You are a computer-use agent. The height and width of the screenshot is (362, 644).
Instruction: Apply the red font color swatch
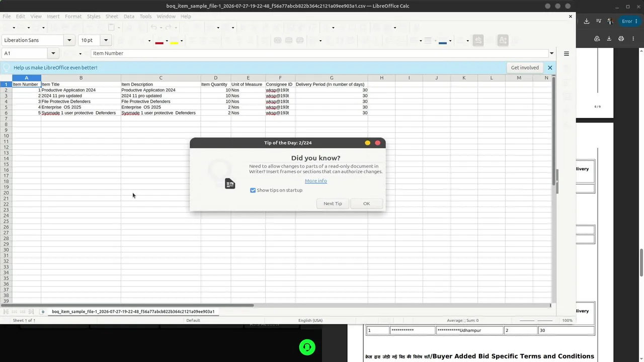point(159,41)
